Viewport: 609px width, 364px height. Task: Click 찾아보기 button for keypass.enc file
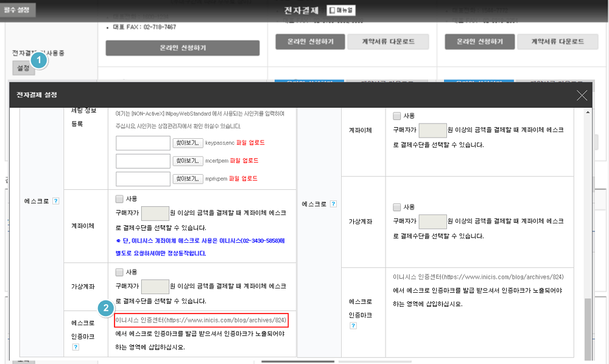tap(188, 143)
